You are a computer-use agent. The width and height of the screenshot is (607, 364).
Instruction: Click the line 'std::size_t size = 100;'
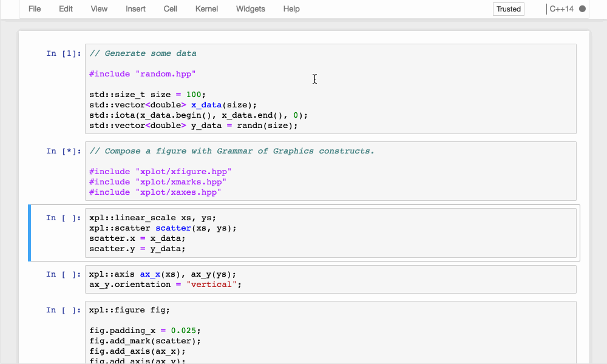click(x=148, y=95)
